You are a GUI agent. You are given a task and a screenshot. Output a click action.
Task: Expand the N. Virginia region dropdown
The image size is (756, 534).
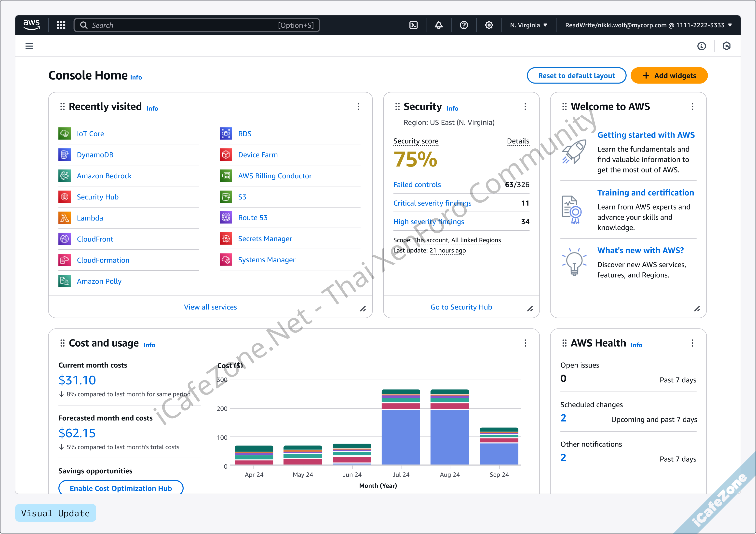tap(528, 25)
